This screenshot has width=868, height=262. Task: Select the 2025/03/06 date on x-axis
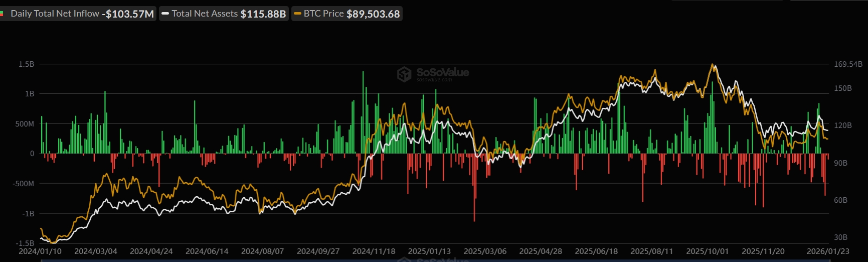pyautogui.click(x=485, y=251)
